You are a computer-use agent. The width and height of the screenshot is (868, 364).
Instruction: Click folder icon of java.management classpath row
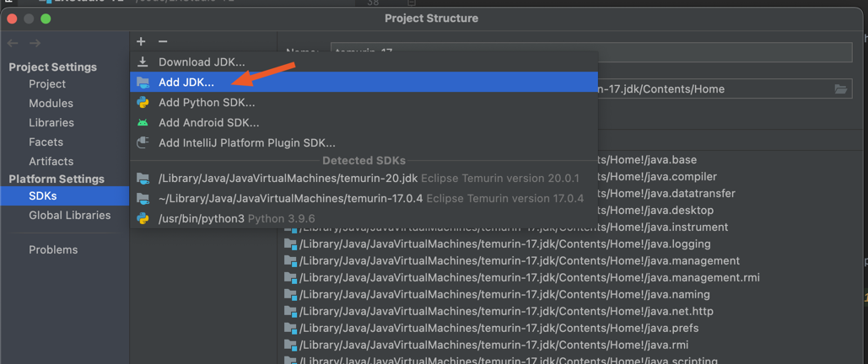(x=290, y=260)
